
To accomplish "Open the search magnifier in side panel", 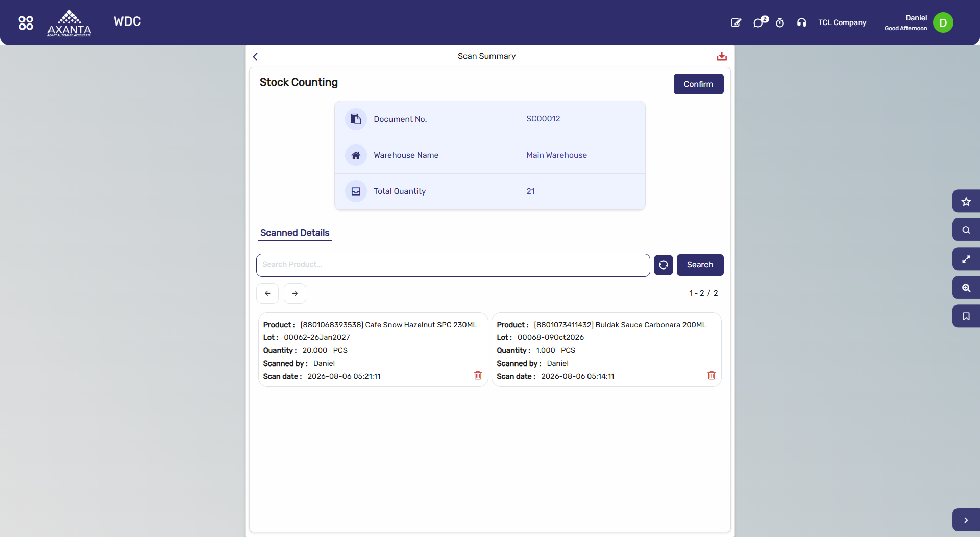I will pos(966,230).
